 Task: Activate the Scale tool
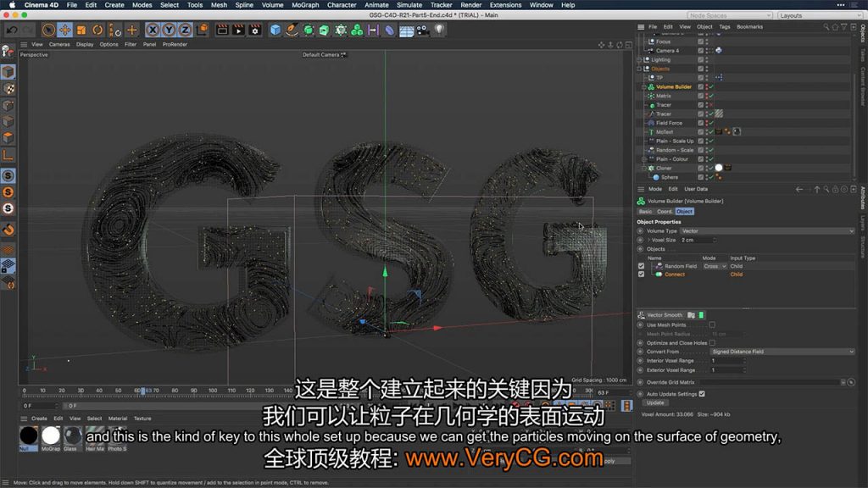(81, 30)
